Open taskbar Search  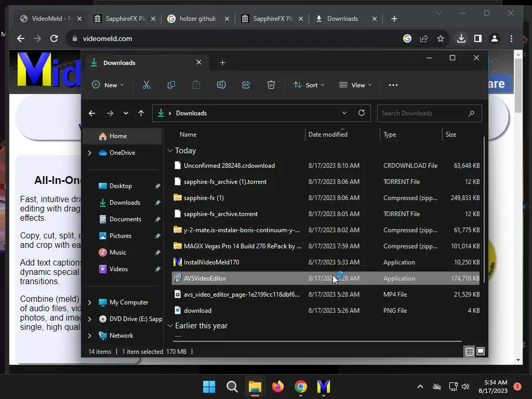[x=232, y=387]
